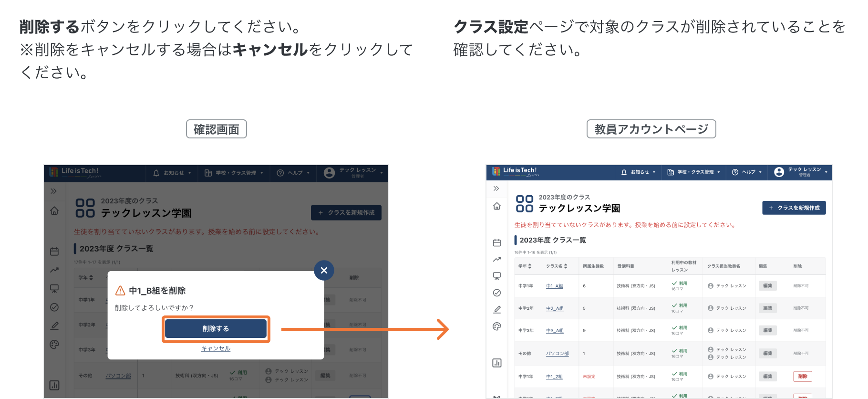Open the お知らせ dropdown on the right page header
The width and height of the screenshot is (868, 399).
pyautogui.click(x=638, y=172)
